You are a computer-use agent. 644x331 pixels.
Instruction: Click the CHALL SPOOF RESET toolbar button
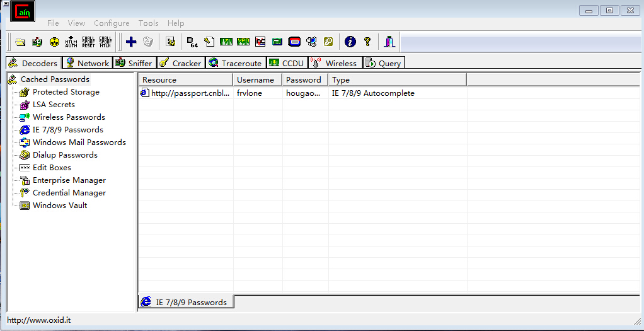tap(88, 42)
